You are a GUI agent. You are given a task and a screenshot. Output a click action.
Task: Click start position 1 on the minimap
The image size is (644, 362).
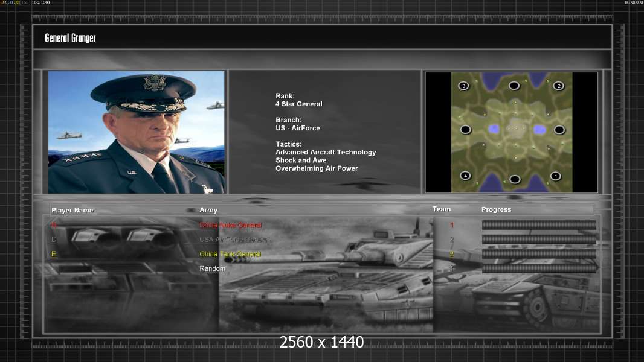click(x=555, y=176)
